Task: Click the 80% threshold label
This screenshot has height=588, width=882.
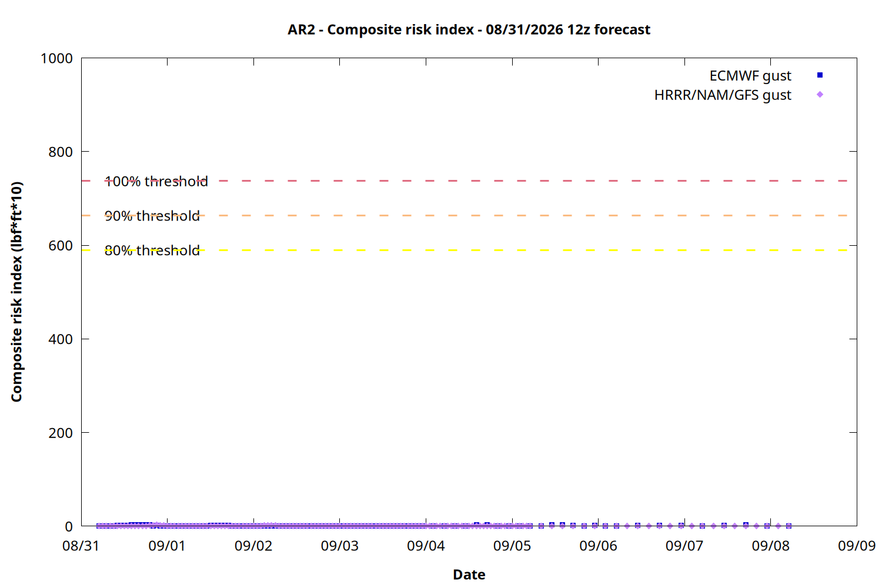Action: [152, 250]
